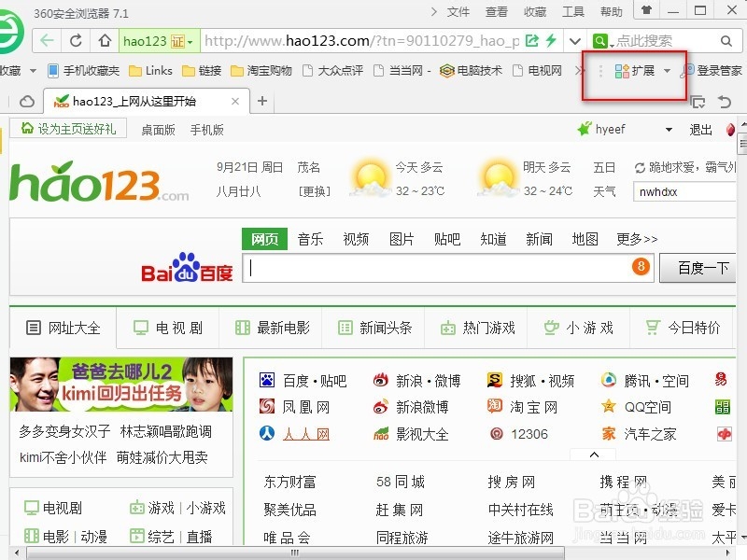Screen dimensions: 747x560
Task: Click the 360 browser logo
Action: [9, 32]
